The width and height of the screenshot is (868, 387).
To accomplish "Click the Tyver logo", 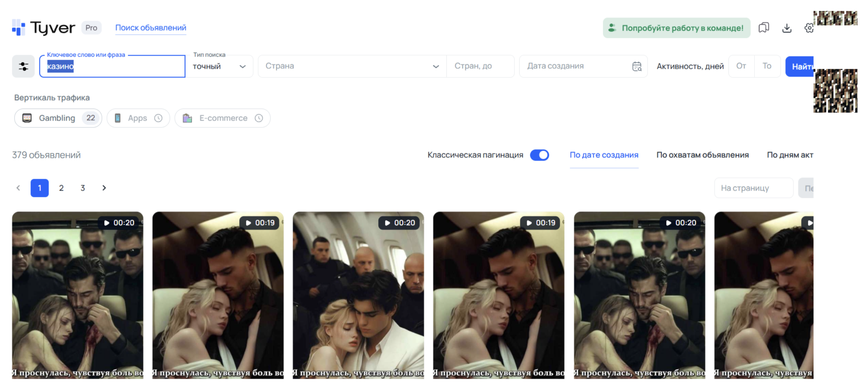I will (x=44, y=28).
